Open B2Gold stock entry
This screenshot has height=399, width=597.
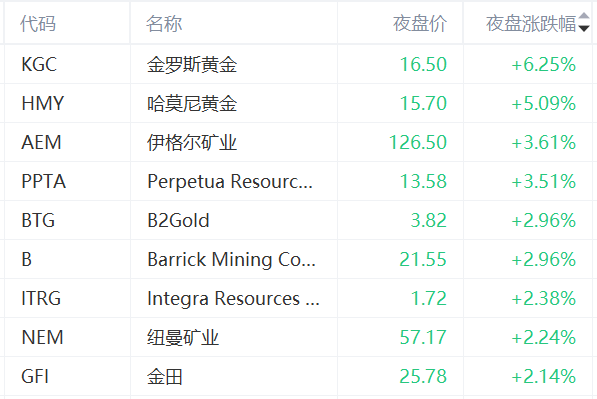178,221
